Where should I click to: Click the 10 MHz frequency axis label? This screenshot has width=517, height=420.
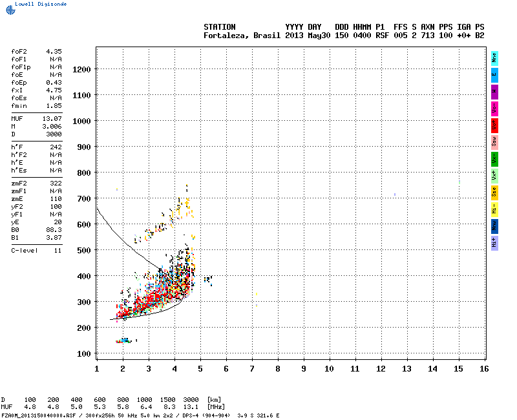(x=329, y=369)
